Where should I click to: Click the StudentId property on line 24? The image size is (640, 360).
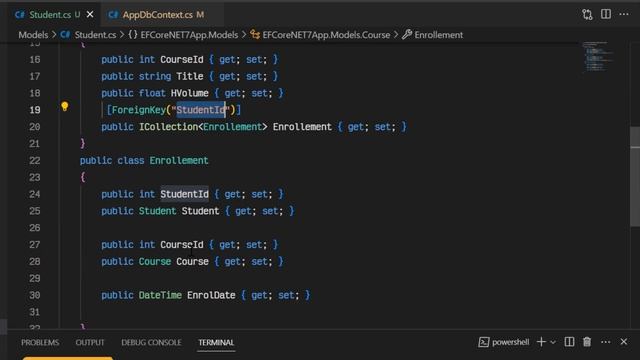(184, 194)
